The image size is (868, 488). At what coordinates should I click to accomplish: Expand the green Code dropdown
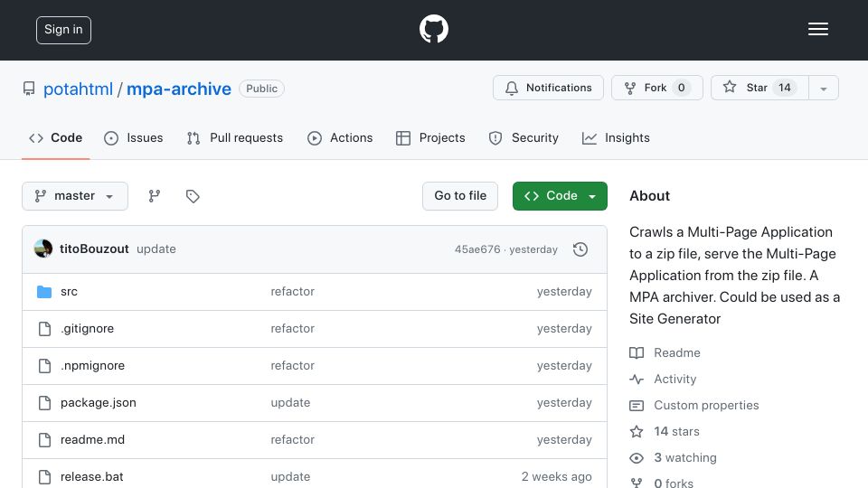[x=560, y=196]
